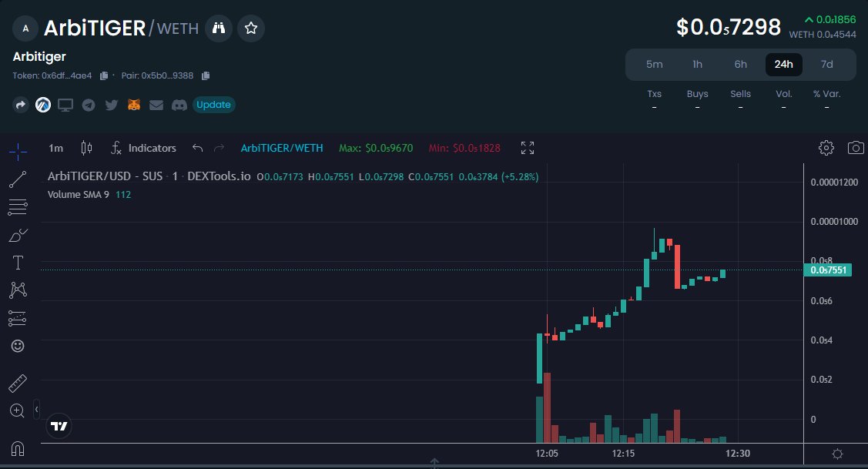
Task: Open the candle chart style selector
Action: tap(86, 148)
